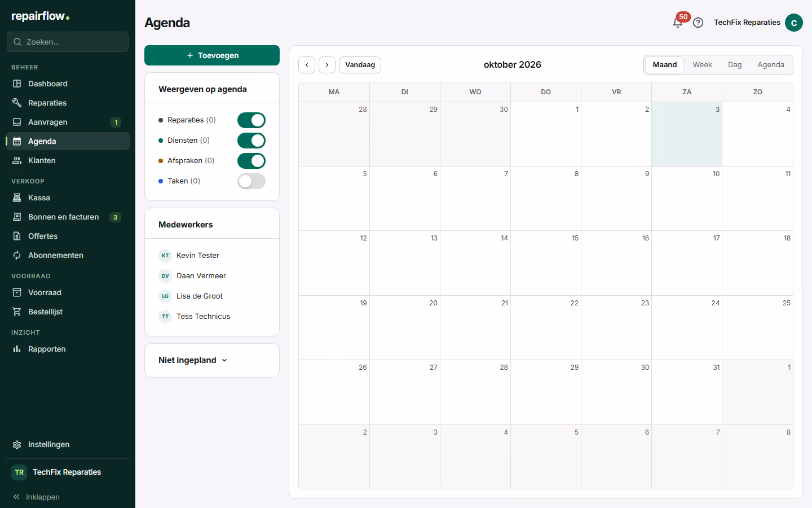Open Abonnementen refresh icon in sidebar
The height and width of the screenshot is (508, 812).
17,255
